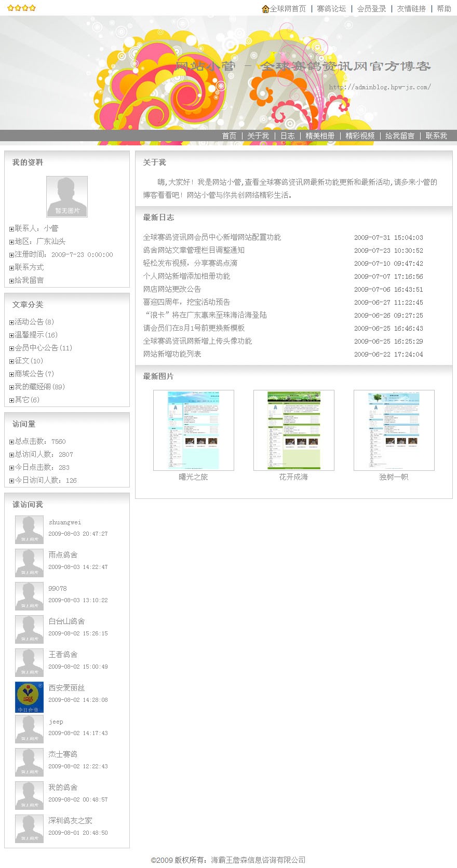
Task: Open shuangwei's visitor avatar
Action: (x=30, y=530)
